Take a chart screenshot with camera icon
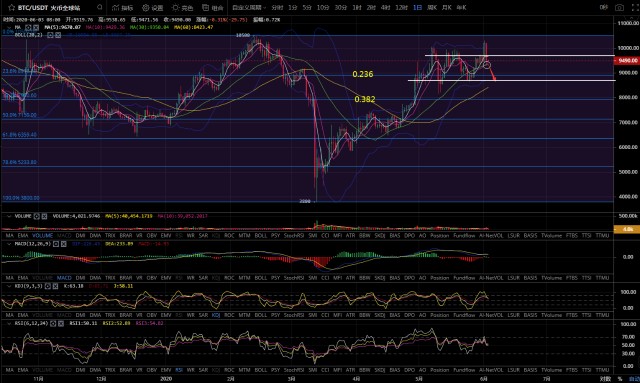This screenshot has height=383, width=640. click(x=619, y=7)
